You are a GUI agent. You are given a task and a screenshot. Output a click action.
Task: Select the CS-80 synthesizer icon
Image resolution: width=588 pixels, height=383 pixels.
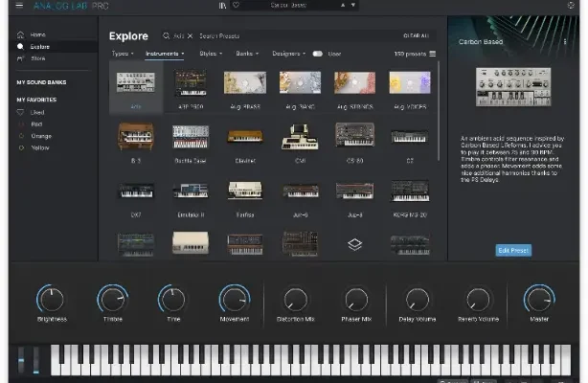[x=354, y=140]
